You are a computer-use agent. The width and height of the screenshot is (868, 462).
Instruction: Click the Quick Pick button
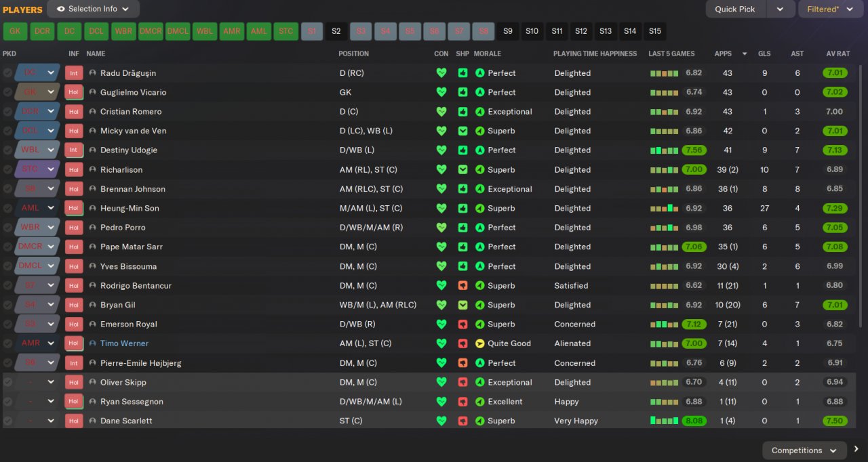tap(735, 9)
